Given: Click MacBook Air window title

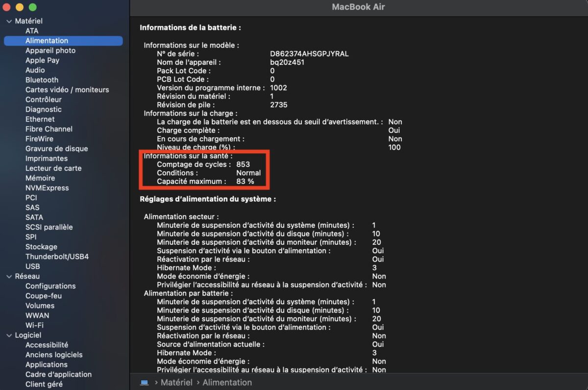Looking at the screenshot, I should point(358,7).
